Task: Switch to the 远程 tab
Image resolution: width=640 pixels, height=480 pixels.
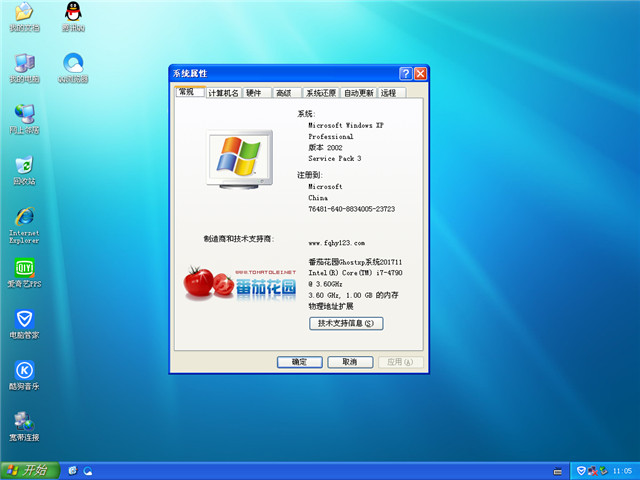Action: point(392,93)
